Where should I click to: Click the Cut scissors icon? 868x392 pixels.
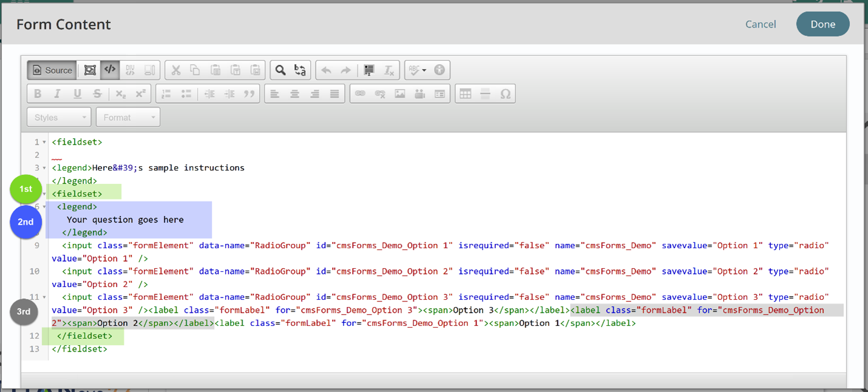(176, 70)
